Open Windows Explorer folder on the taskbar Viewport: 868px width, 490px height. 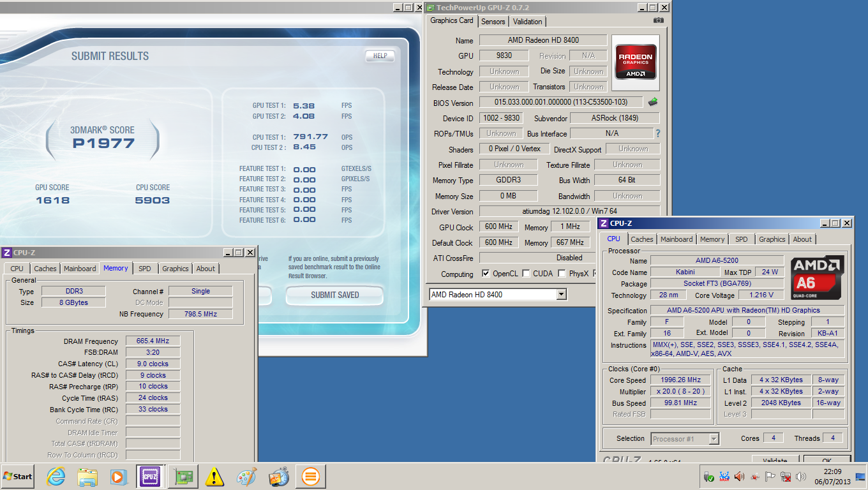click(87, 477)
